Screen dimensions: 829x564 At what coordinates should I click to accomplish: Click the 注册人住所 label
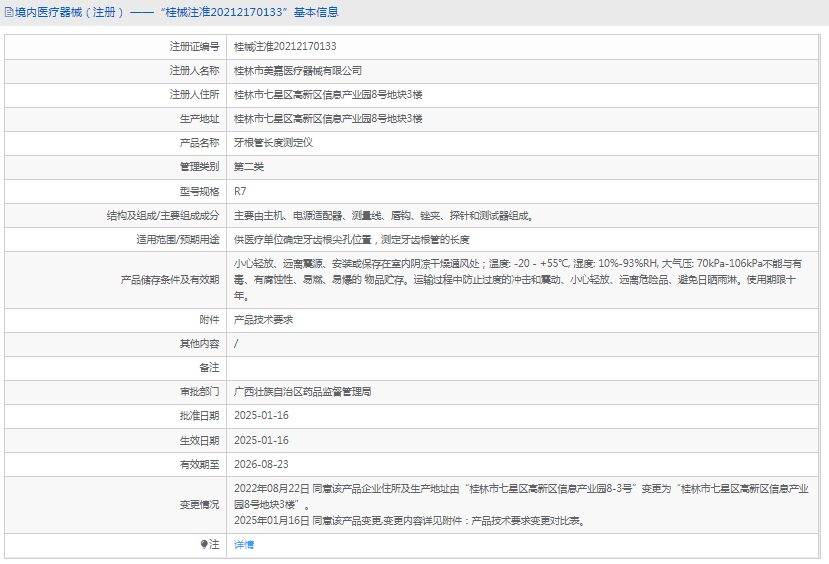point(194,95)
